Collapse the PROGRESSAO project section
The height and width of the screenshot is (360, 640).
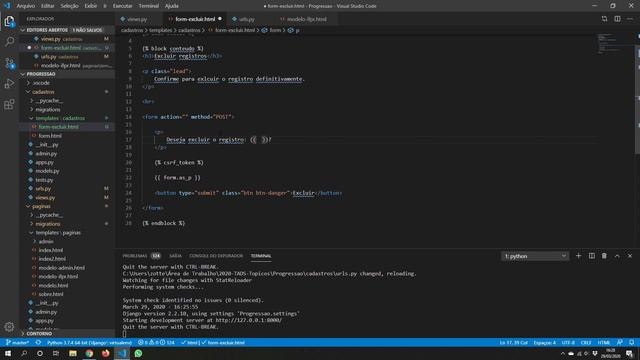(67, 74)
